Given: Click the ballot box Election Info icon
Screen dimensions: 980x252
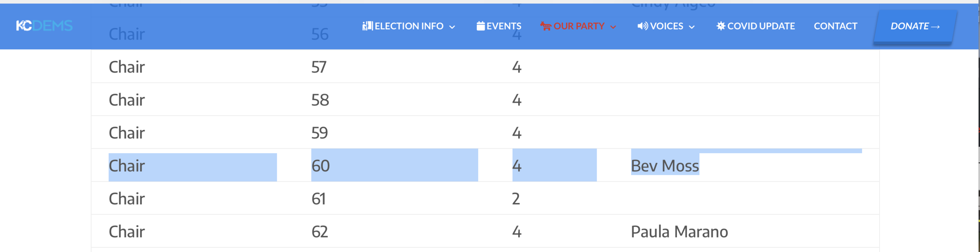Looking at the screenshot, I should point(367,26).
